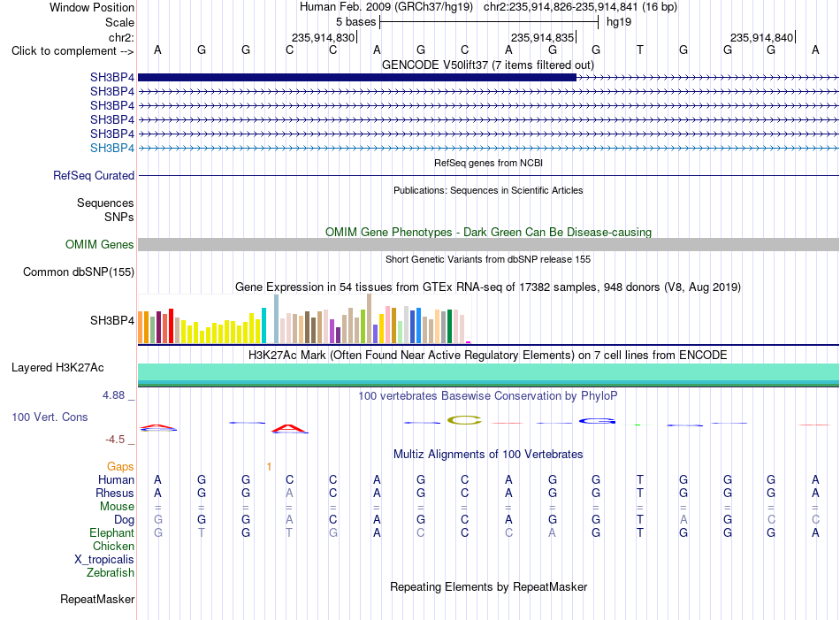
Task: Click the tiny magenta bar ending the GTEx chart
Action: [x=469, y=342]
